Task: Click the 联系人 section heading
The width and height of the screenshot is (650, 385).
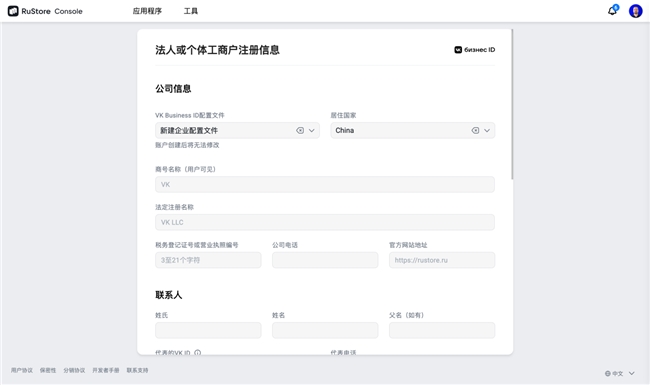Action: 169,295
